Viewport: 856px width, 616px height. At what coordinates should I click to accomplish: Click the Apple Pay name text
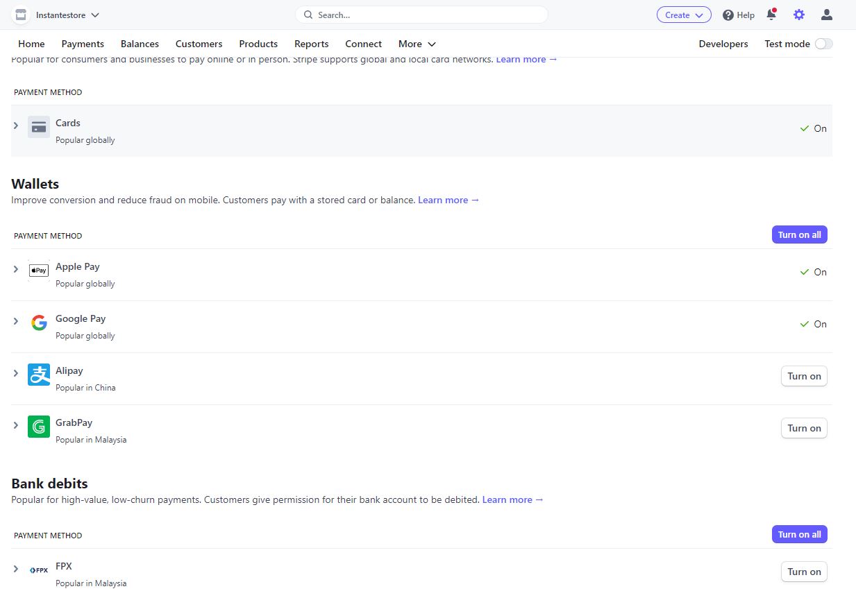(x=78, y=266)
